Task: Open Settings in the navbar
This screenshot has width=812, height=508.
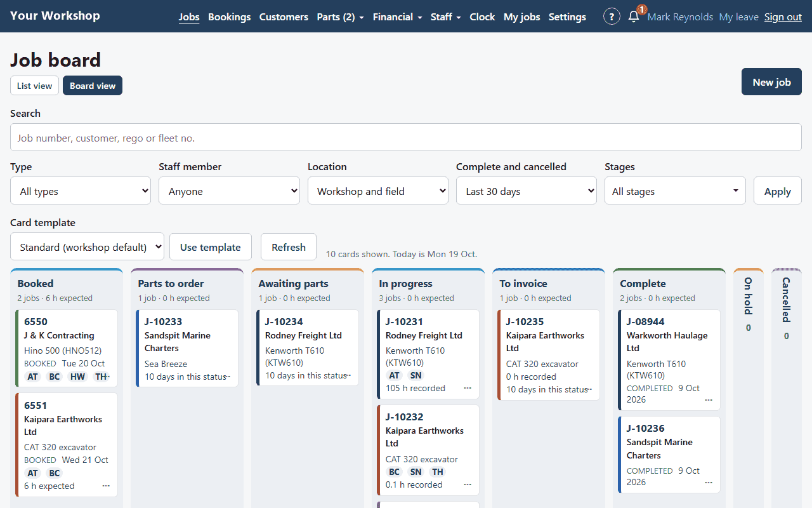Action: pos(567,17)
